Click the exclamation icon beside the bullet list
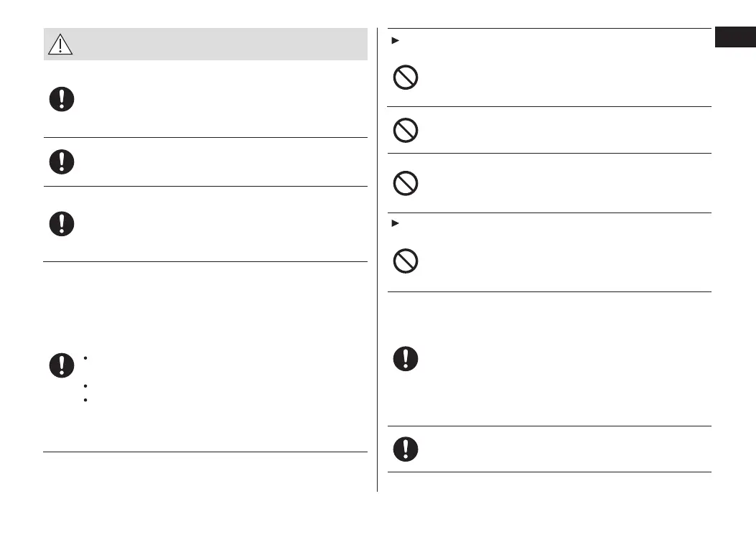The image size is (756, 537). tap(62, 365)
